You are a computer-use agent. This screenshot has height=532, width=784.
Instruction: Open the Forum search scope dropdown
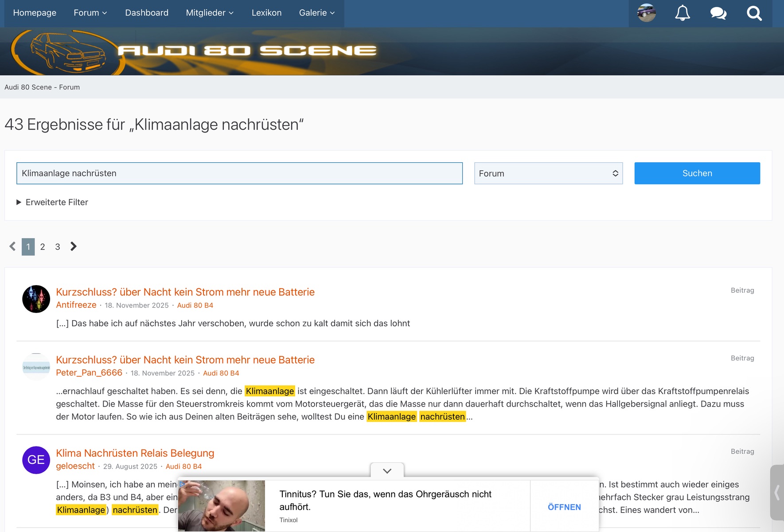[548, 173]
